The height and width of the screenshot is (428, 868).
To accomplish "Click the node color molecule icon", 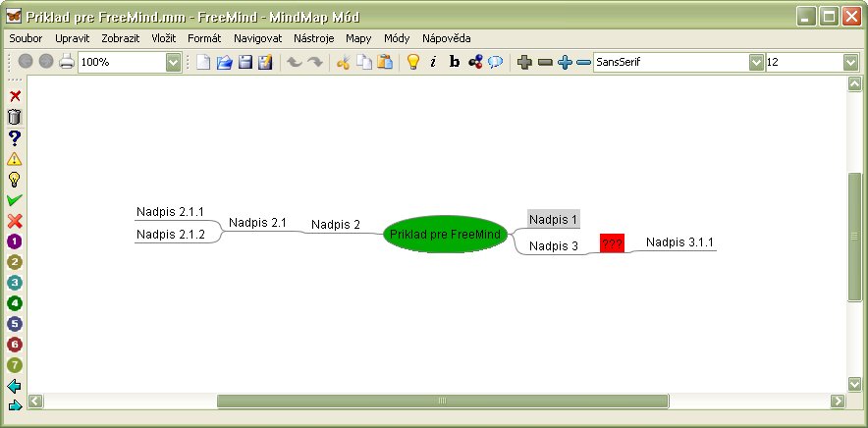I will click(x=475, y=62).
